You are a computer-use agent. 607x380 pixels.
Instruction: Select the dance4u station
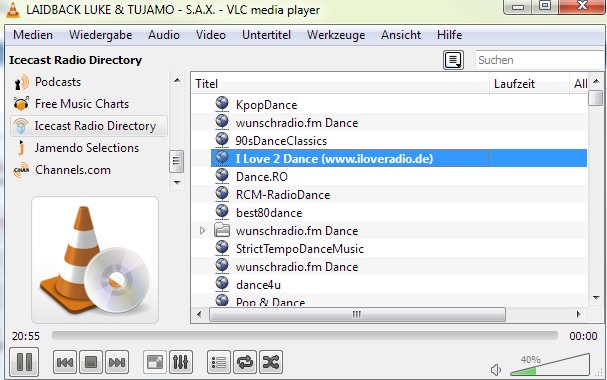pyautogui.click(x=258, y=285)
